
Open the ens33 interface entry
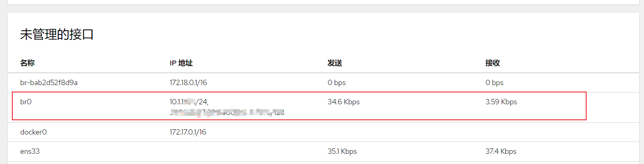(x=30, y=151)
